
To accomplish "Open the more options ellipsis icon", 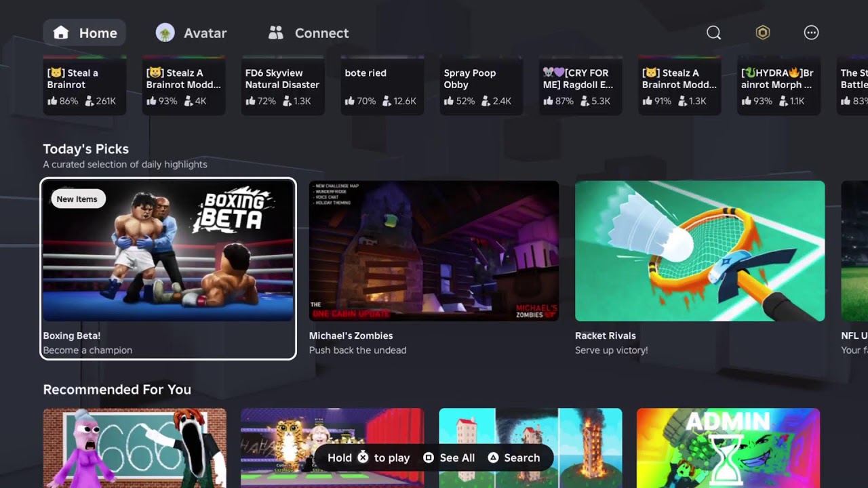I will [811, 33].
